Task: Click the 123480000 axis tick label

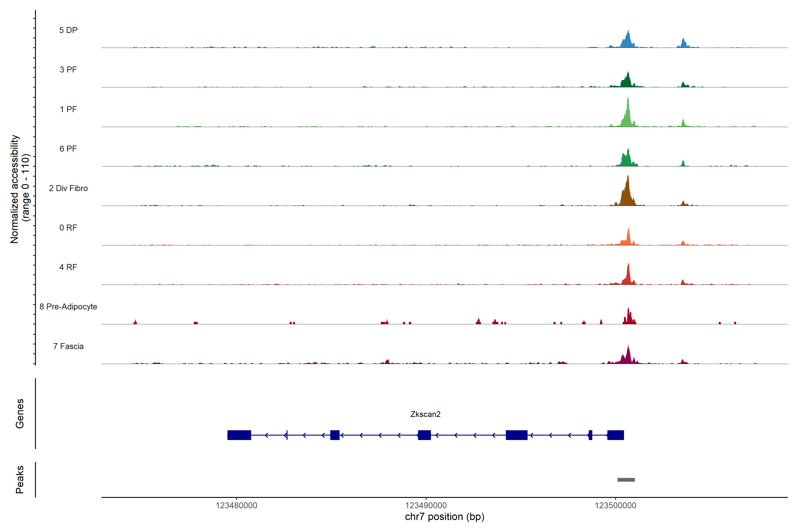Action: (237, 506)
